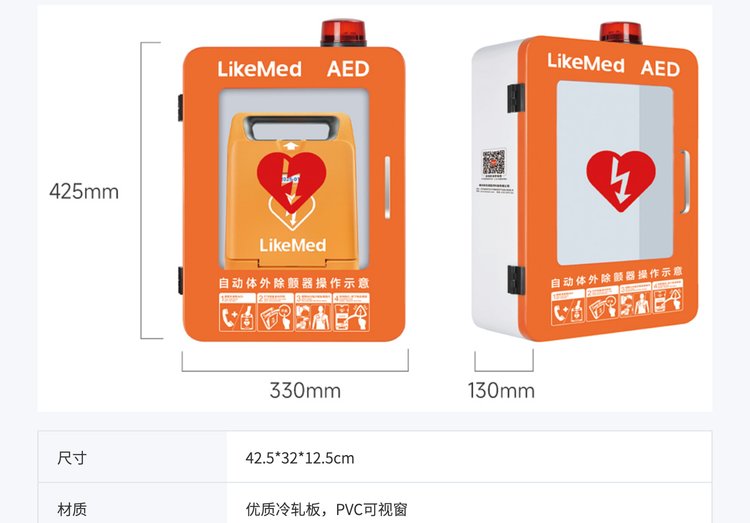Click the red alarm light on side-view cabinet
The width and height of the screenshot is (750, 523).
(621, 33)
